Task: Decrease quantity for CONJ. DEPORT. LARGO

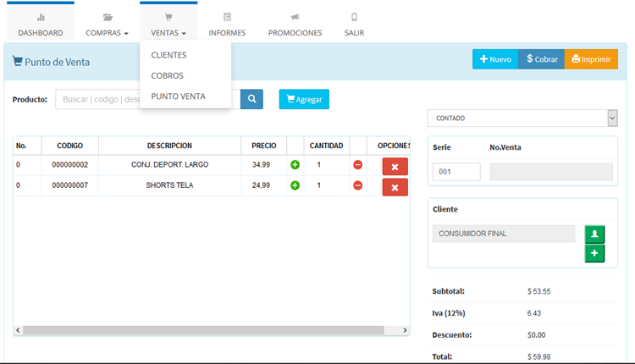Action: [357, 164]
